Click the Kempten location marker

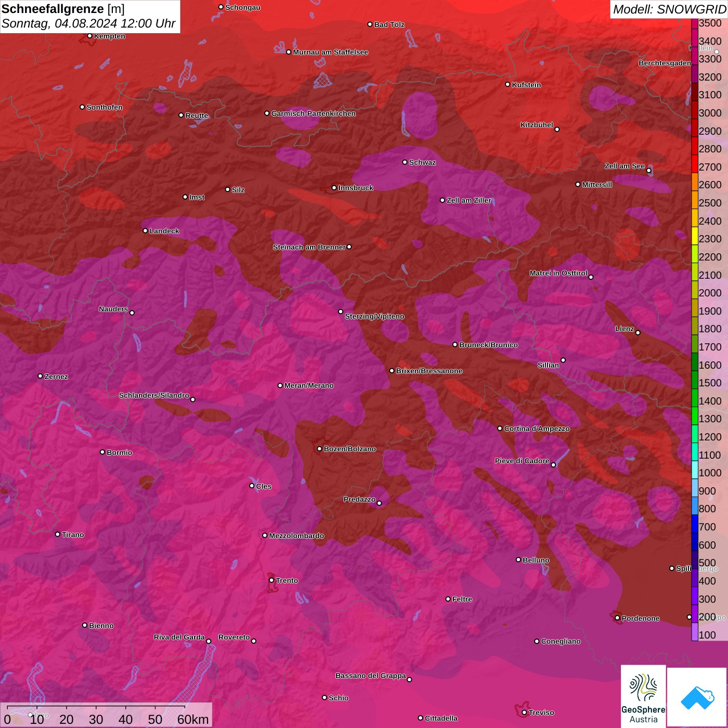(x=90, y=36)
